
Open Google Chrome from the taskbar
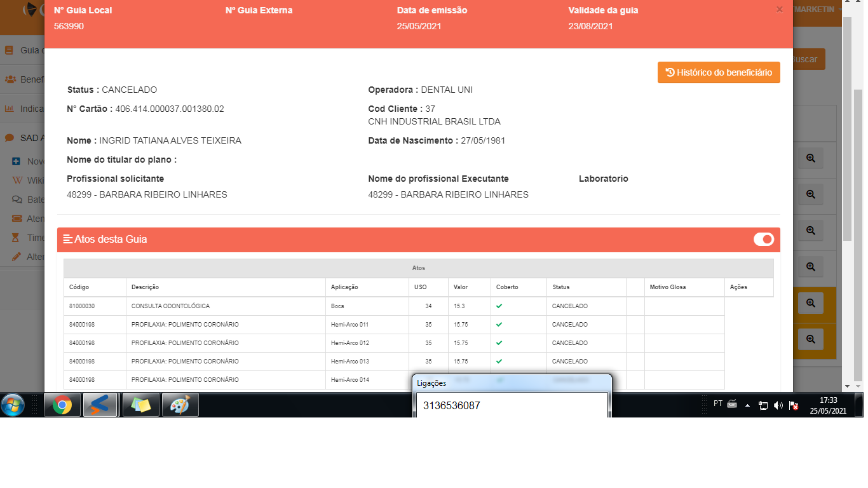click(62, 405)
